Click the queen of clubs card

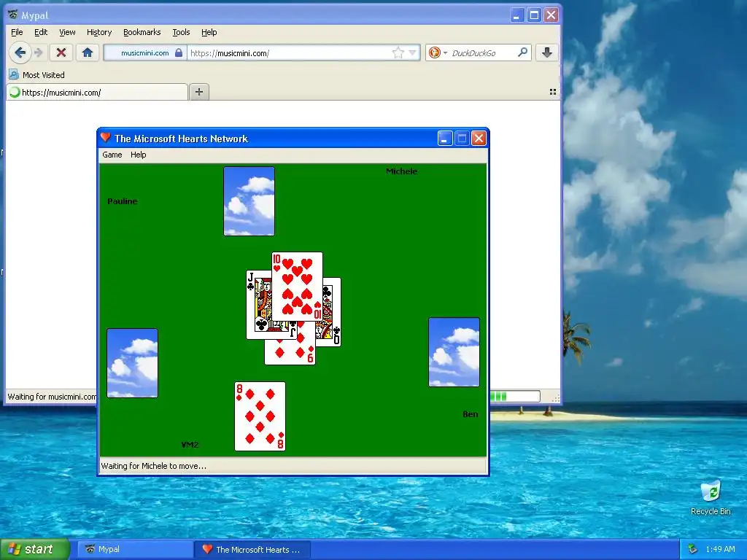[x=332, y=312]
